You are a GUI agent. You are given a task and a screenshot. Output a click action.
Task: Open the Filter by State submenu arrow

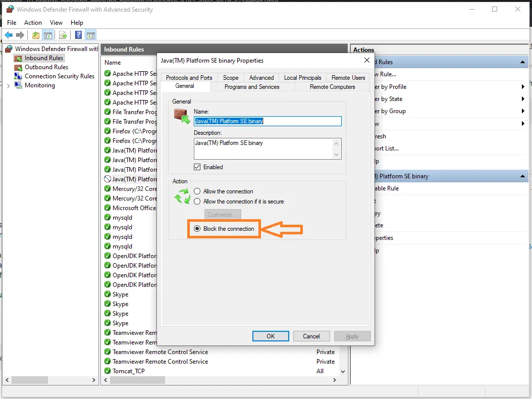point(523,99)
